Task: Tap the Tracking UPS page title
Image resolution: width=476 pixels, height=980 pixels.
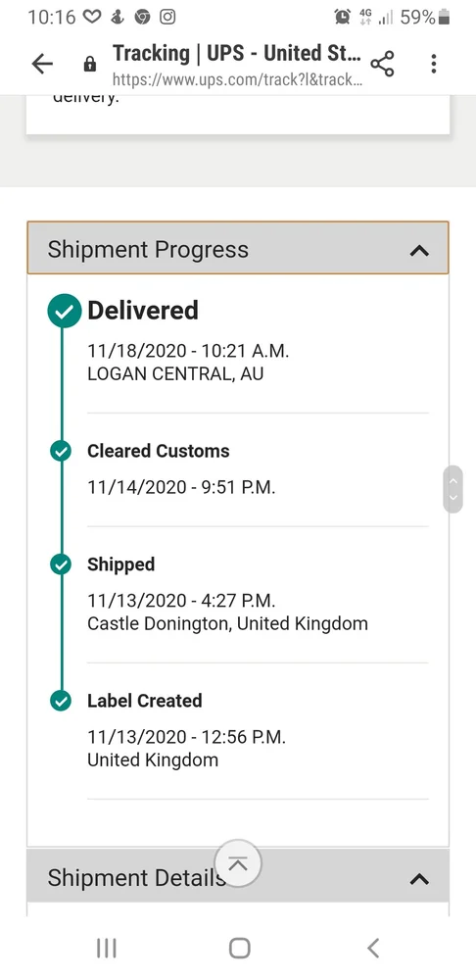Action: (x=237, y=54)
